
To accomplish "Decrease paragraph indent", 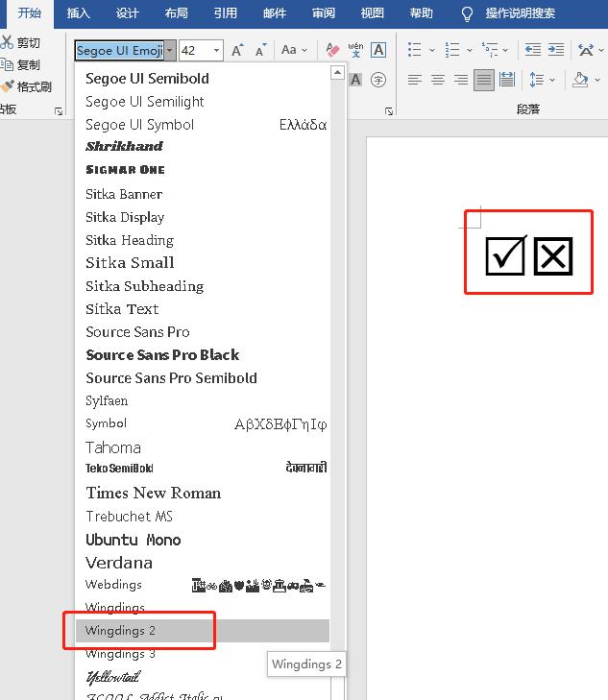I will (x=532, y=50).
